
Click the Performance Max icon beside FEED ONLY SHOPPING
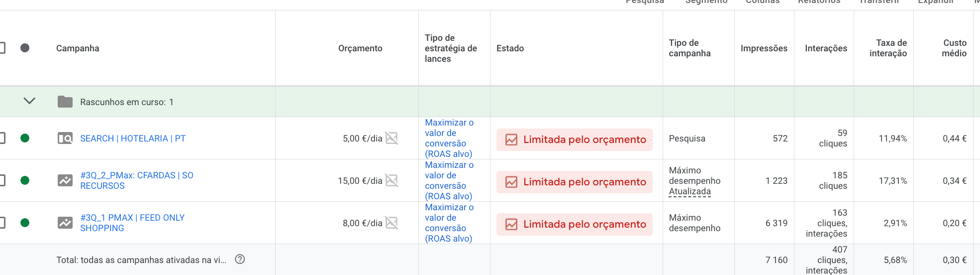pyautogui.click(x=65, y=223)
